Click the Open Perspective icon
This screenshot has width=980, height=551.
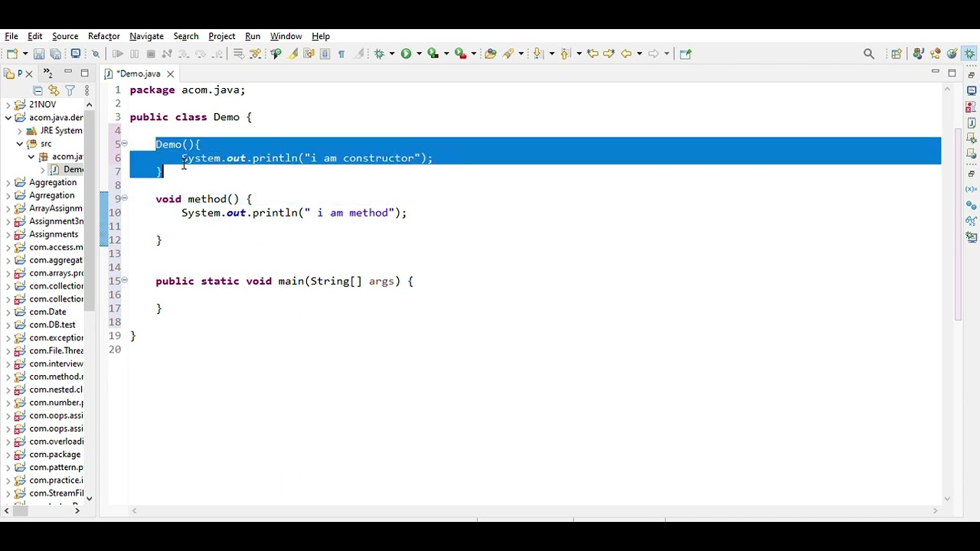(896, 54)
